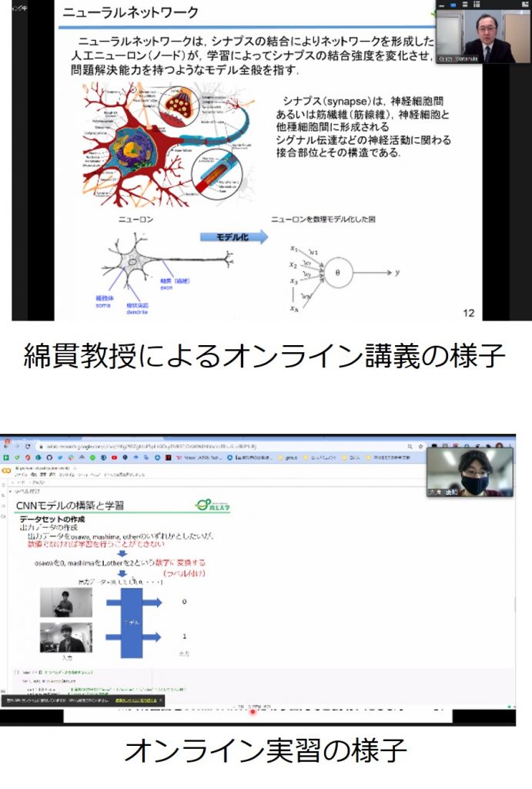Click the run cell bracket in code cell

point(17,672)
